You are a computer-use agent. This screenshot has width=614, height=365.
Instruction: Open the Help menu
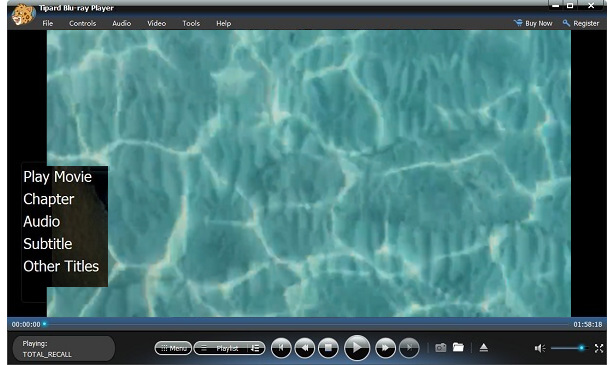pos(224,23)
